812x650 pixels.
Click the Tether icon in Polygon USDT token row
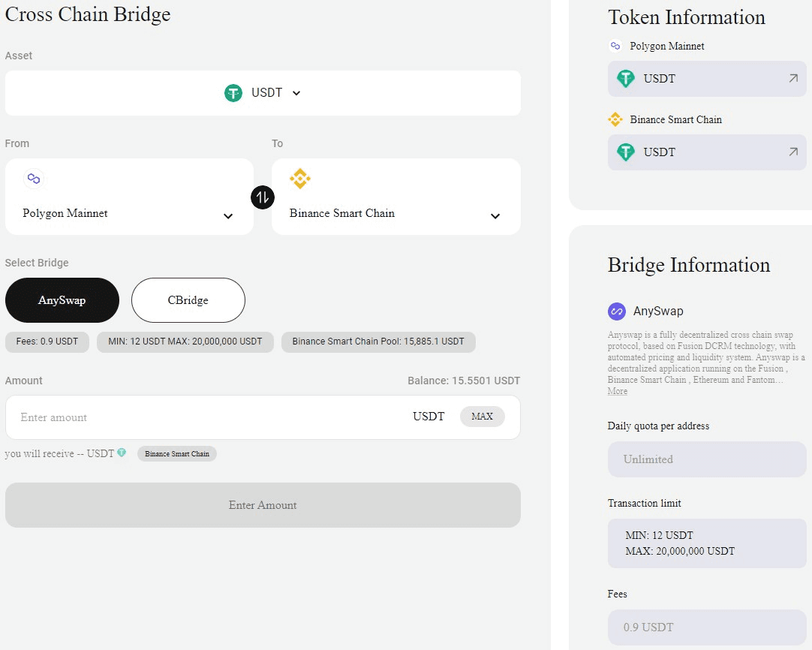(626, 79)
